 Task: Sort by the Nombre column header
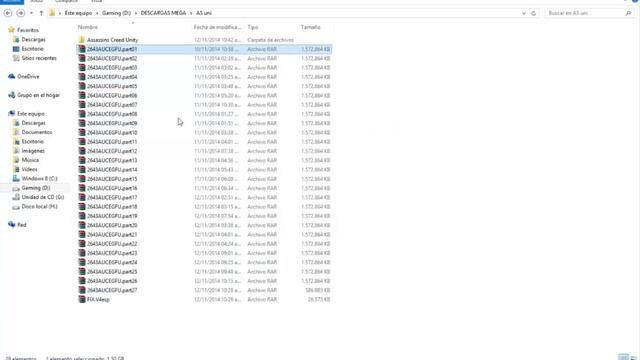88,27
